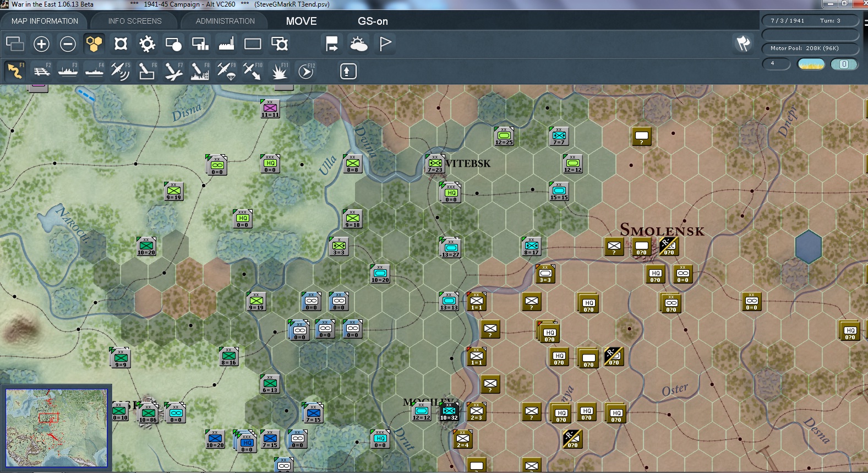Select the cyan 7=7 unit

click(559, 136)
